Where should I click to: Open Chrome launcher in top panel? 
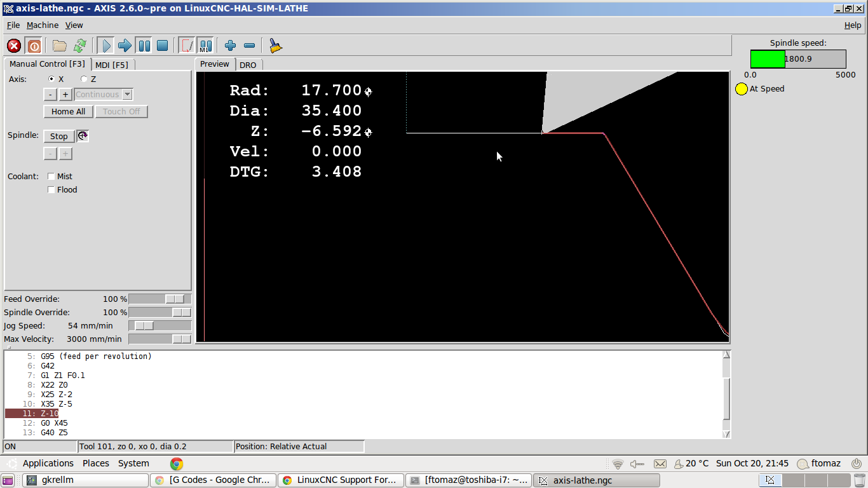177,464
